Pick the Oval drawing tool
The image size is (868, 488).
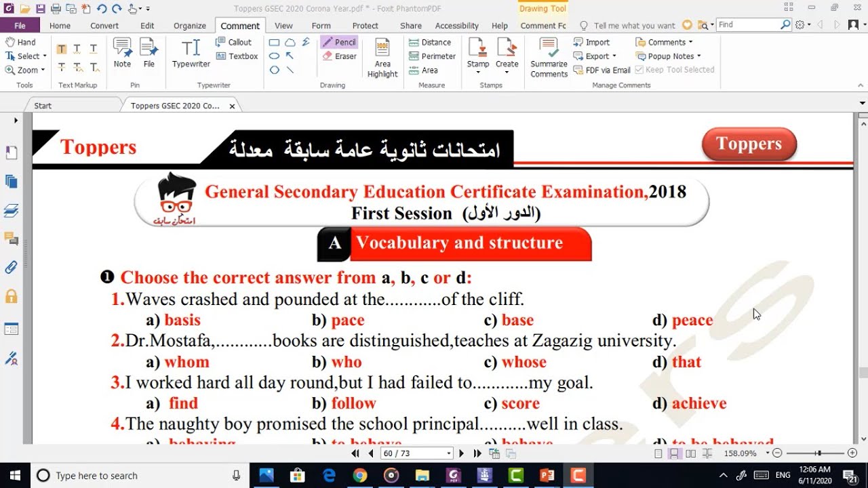pos(275,56)
